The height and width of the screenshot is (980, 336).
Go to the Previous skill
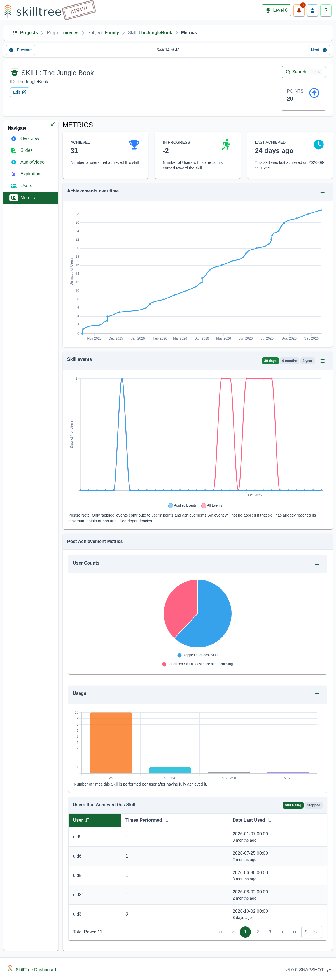tap(20, 50)
